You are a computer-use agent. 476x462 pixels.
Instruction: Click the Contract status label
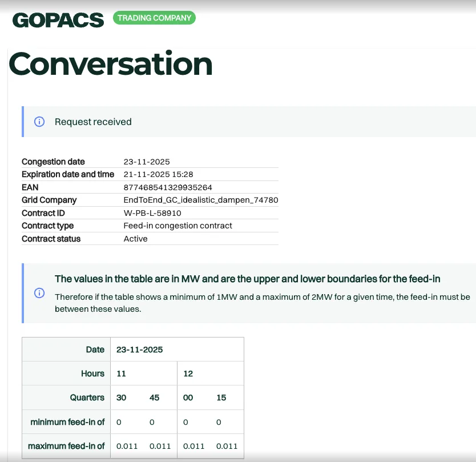tap(51, 239)
